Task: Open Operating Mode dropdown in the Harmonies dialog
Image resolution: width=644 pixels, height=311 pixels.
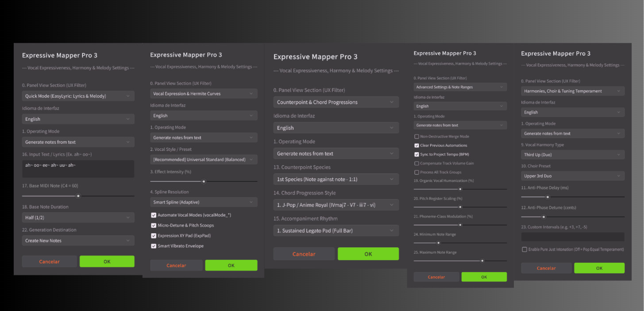Action: 573,133
